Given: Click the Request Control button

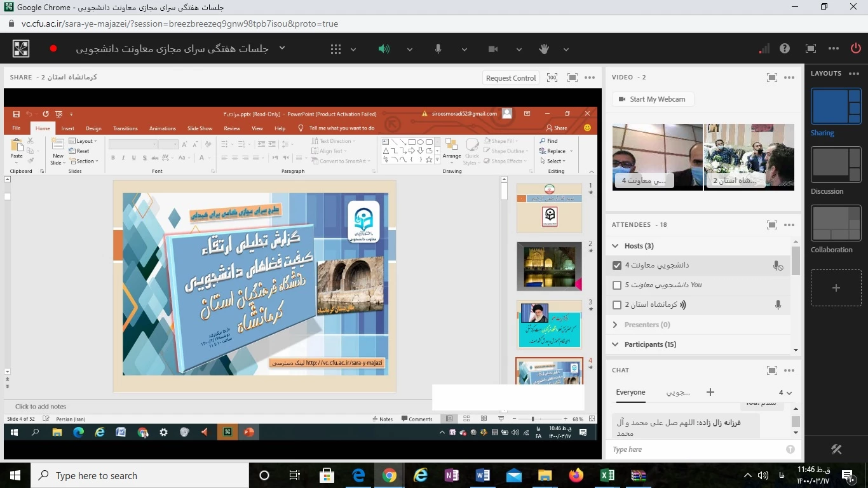Looking at the screenshot, I should tap(510, 78).
